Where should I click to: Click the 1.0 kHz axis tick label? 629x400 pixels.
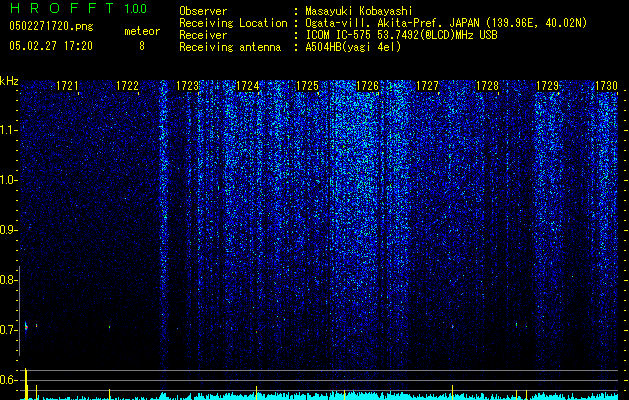point(8,180)
